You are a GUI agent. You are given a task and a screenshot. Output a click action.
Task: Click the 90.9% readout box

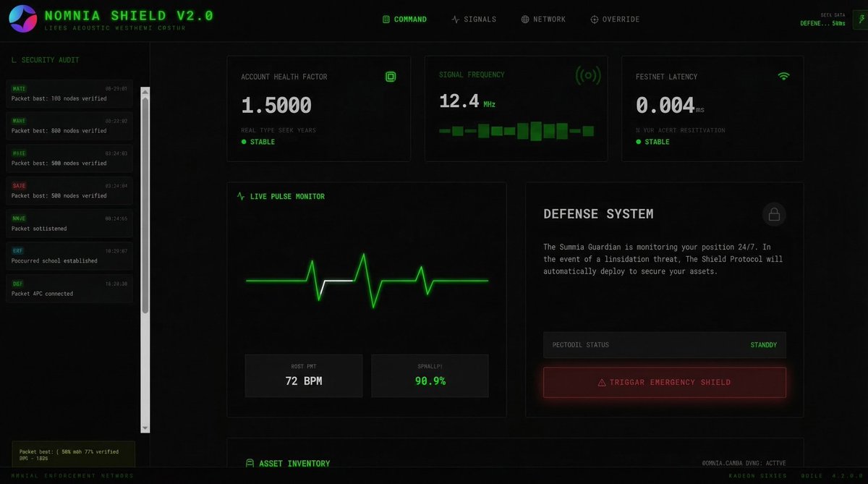[x=430, y=375]
